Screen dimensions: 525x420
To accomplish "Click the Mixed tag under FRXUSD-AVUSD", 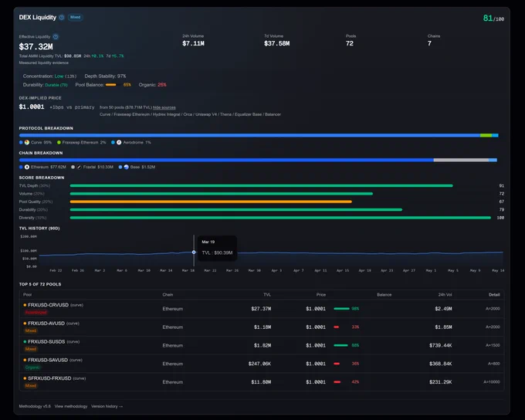I will pos(30,330).
